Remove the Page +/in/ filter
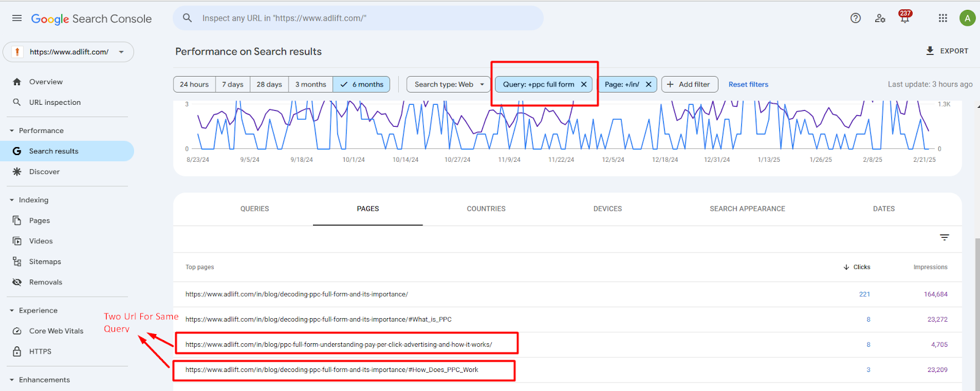The width and height of the screenshot is (980, 391). 649,85
